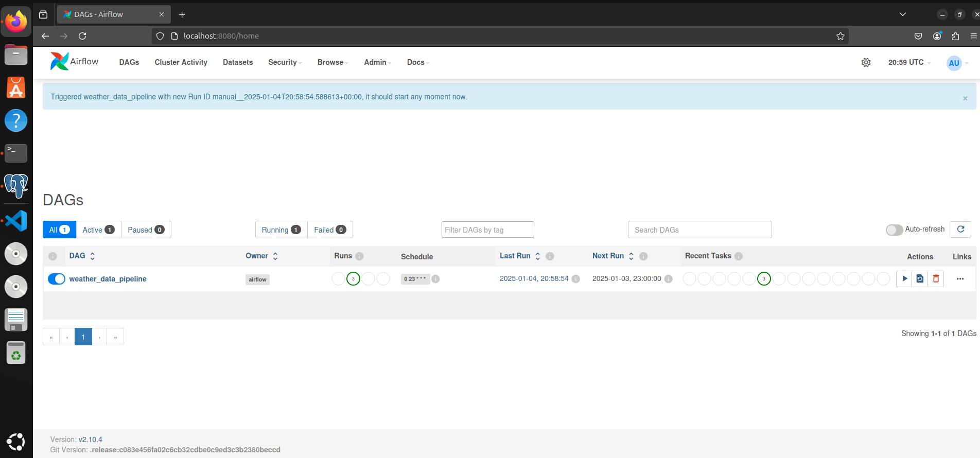Image resolution: width=980 pixels, height=458 pixels.
Task: Open the AU user profile dropdown
Action: click(x=957, y=63)
